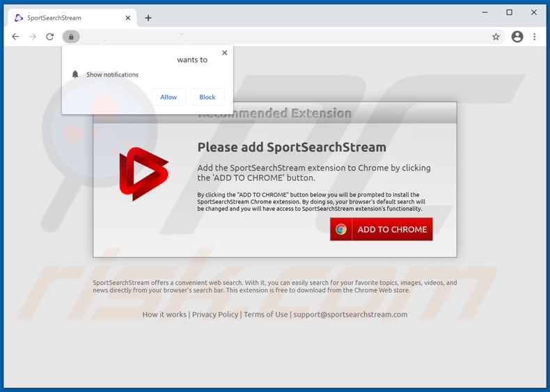This screenshot has width=550, height=392.
Task: Select the SportSearchStream browser tab
Action: point(72,18)
